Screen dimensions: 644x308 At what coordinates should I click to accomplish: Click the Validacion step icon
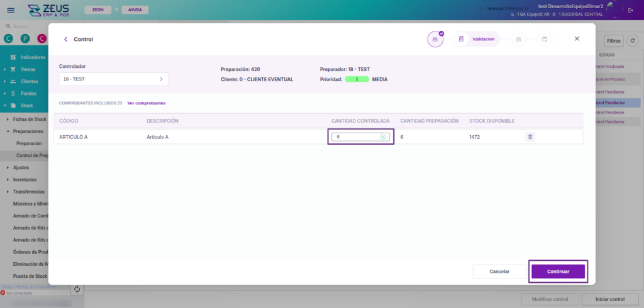(462, 39)
